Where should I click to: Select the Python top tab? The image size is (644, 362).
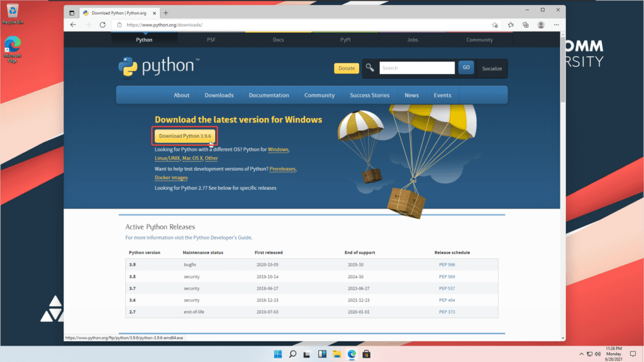144,40
